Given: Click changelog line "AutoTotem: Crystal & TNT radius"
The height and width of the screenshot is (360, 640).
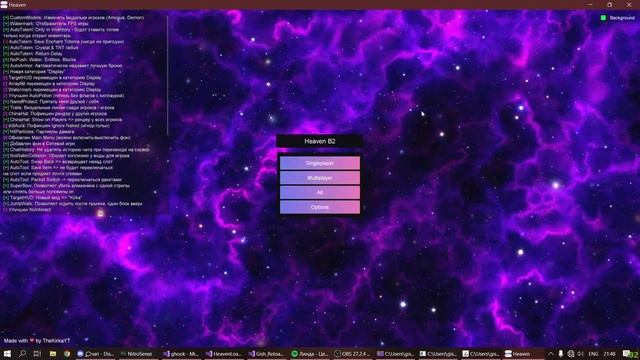Looking at the screenshot, I should (x=40, y=47).
